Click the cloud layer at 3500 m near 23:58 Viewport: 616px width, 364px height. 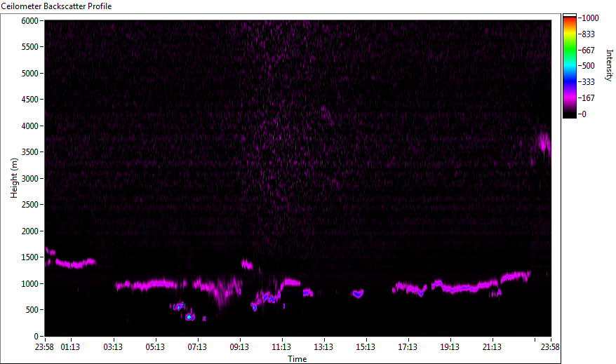pos(544,144)
